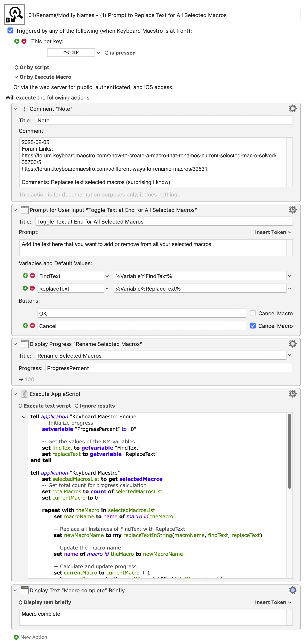This screenshot has width=305, height=644.
Task: Add variable after ReplaceText row
Action: pos(25,288)
